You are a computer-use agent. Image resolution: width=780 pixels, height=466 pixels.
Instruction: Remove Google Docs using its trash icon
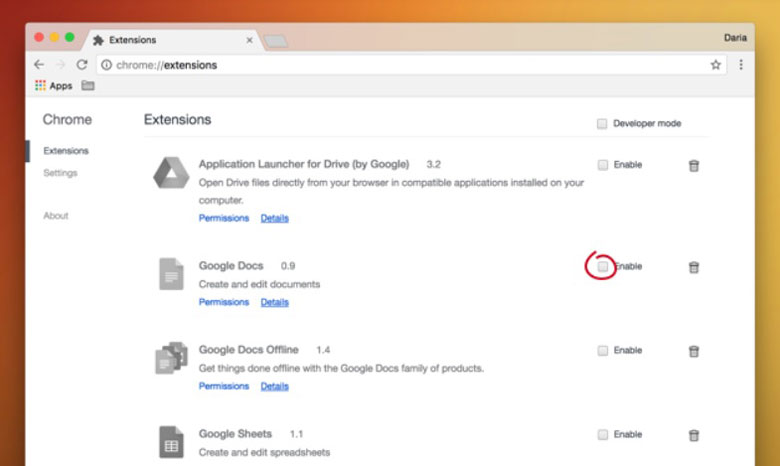point(693,267)
